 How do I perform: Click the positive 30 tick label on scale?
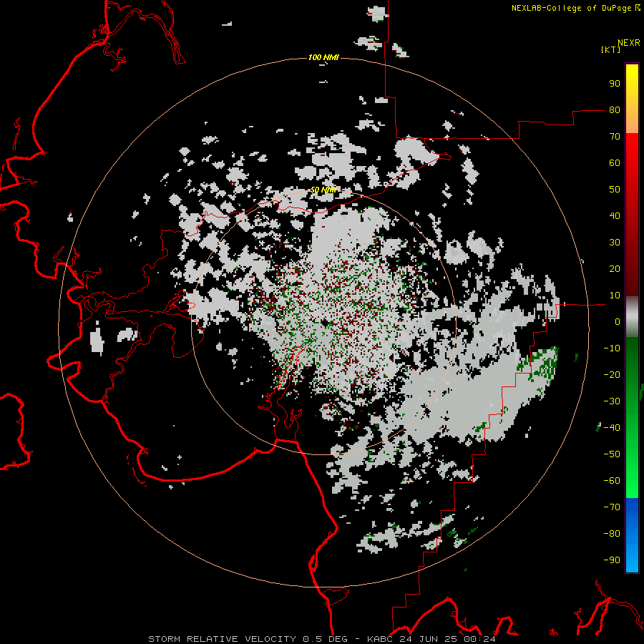pos(615,243)
